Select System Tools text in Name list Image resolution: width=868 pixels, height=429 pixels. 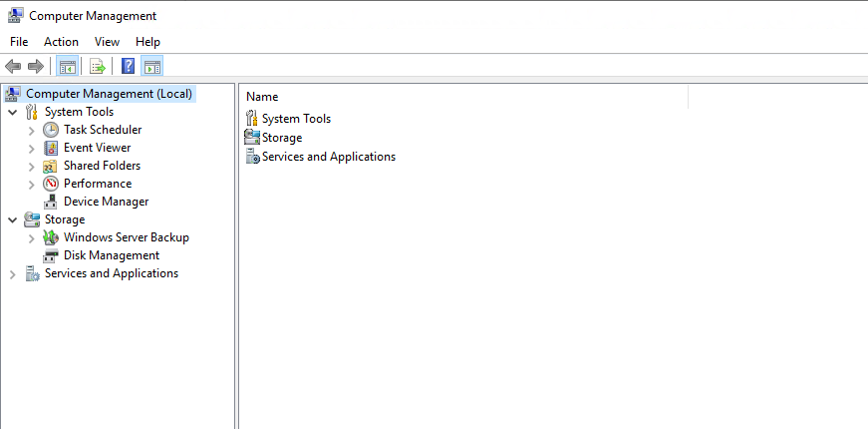tap(297, 119)
